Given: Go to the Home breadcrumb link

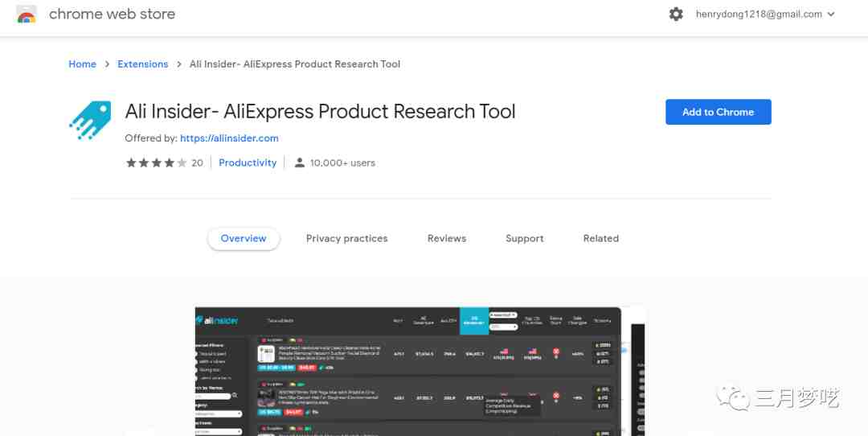Looking at the screenshot, I should pos(83,64).
